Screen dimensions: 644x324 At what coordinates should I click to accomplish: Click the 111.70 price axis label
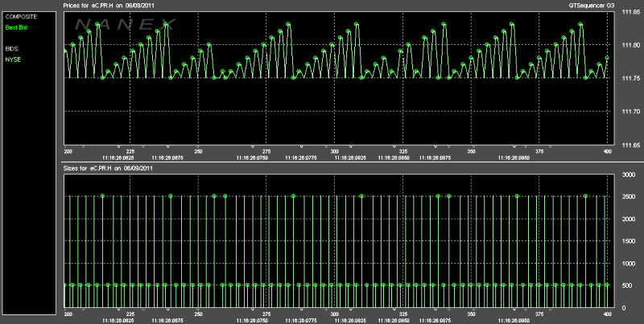[x=630, y=112]
